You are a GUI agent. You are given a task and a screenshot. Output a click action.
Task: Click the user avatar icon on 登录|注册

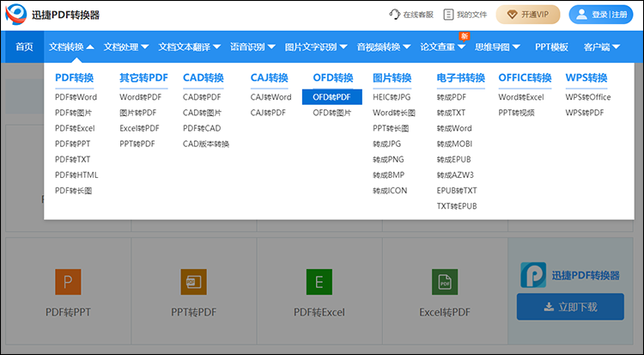[581, 15]
